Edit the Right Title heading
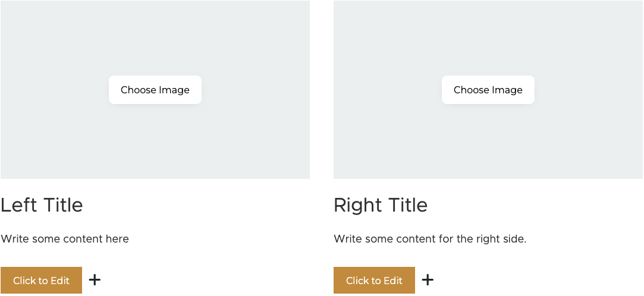Image resolution: width=644 pixels, height=296 pixels. [x=381, y=205]
